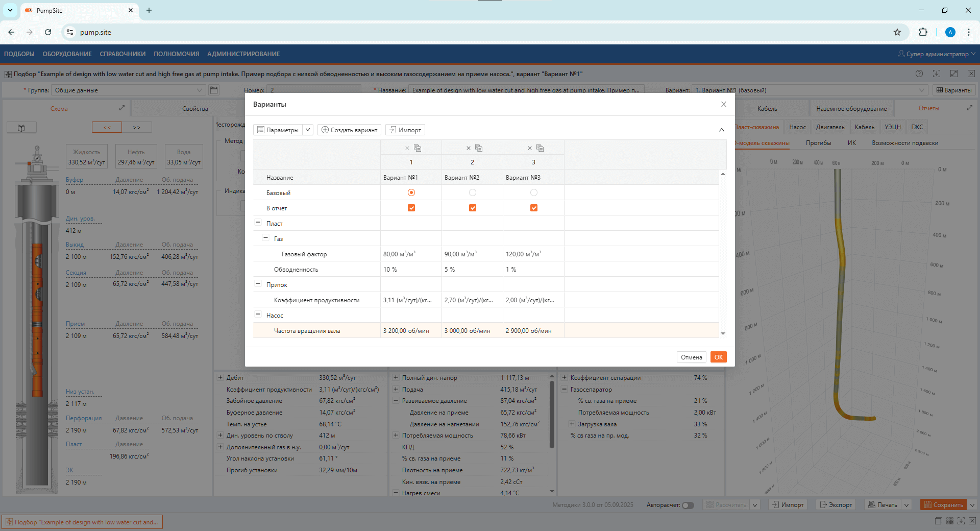Click the copy icon for variant 2
980x531 pixels.
point(479,148)
